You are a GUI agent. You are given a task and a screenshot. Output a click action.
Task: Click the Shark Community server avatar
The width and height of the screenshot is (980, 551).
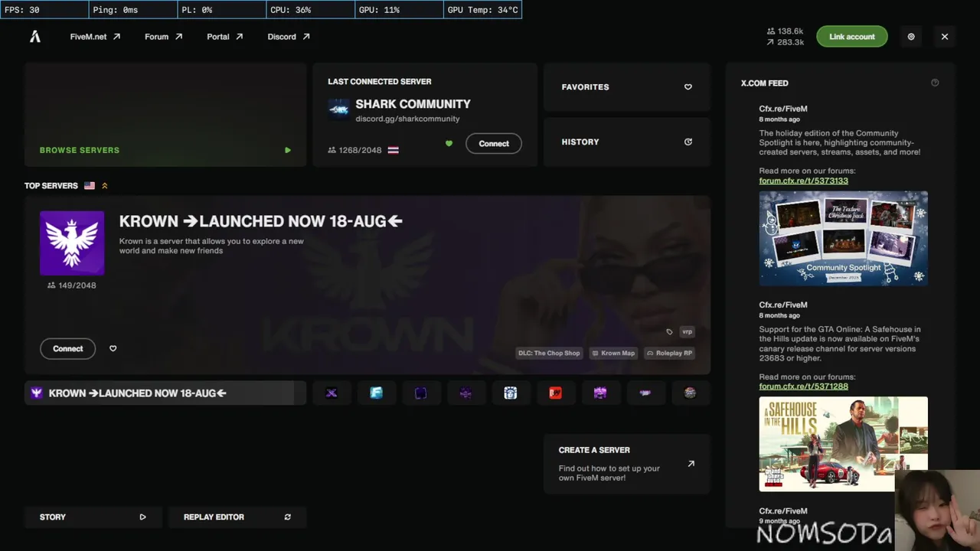pyautogui.click(x=338, y=109)
